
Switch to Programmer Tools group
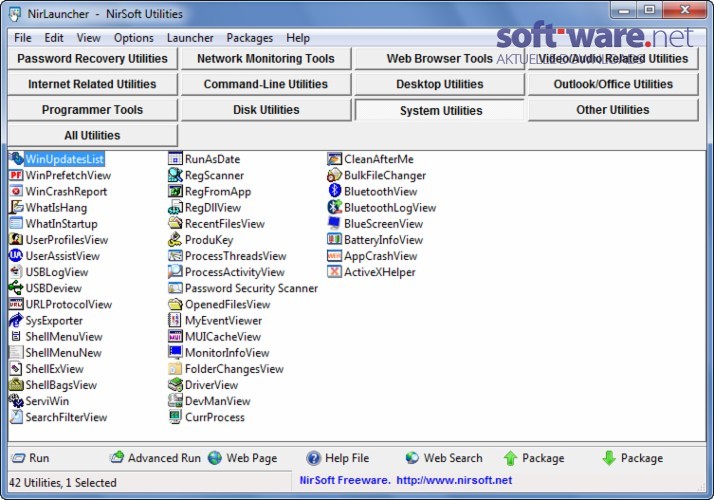pos(92,110)
